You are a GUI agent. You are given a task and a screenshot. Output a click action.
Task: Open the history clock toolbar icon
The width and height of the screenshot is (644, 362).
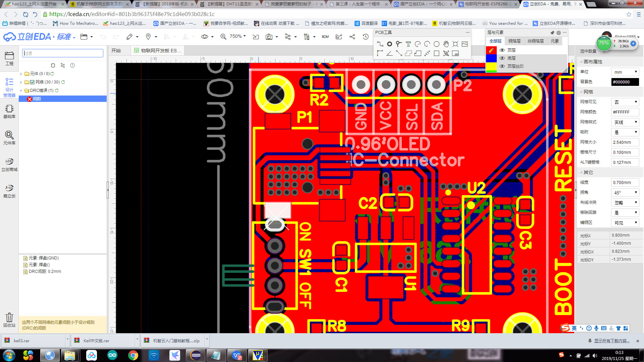tap(366, 37)
